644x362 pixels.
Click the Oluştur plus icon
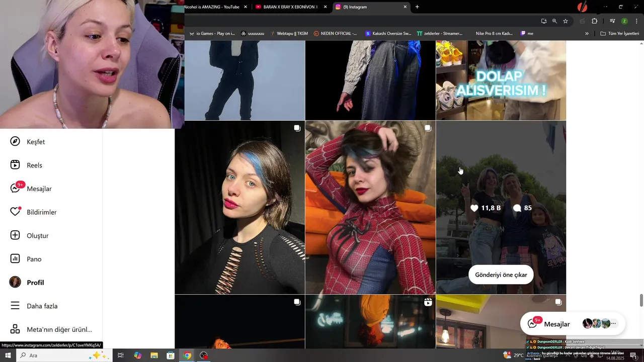tap(15, 235)
